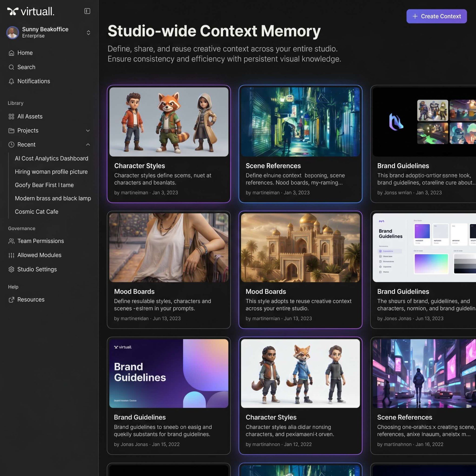Open recent item Hiring woman profile picture
The height and width of the screenshot is (476, 476).
click(x=51, y=172)
